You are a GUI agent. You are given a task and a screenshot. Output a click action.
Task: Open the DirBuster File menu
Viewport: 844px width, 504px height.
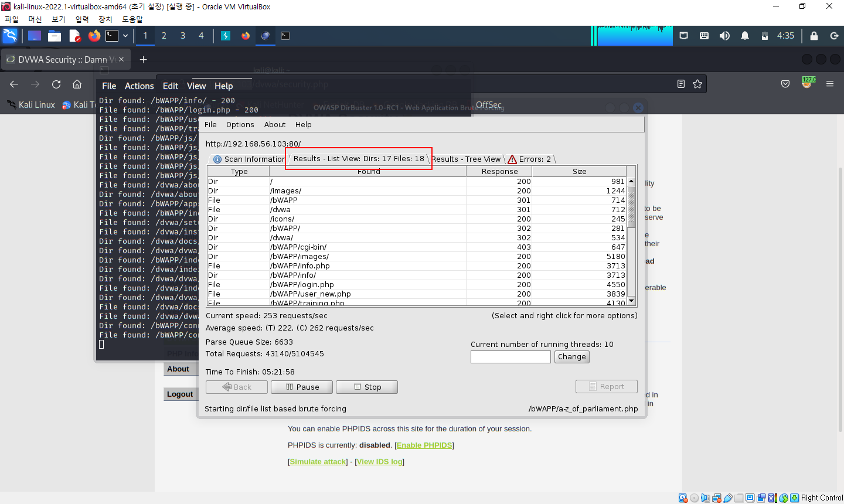pyautogui.click(x=210, y=125)
